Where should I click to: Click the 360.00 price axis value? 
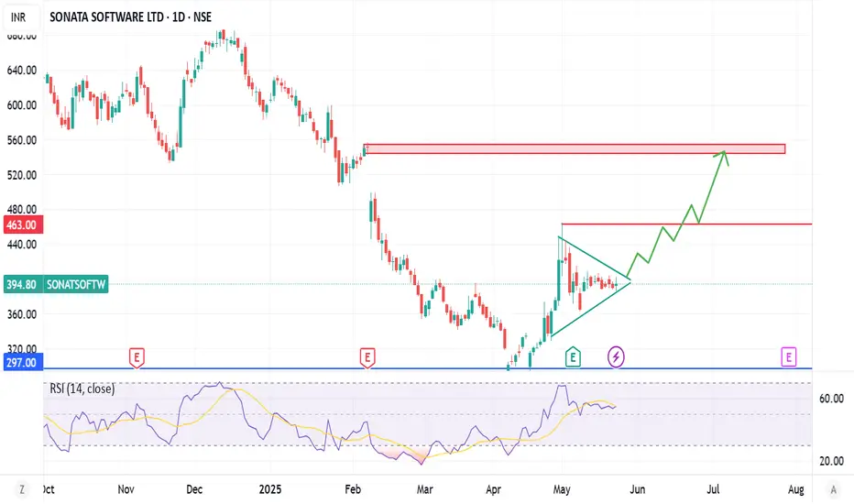tap(22, 314)
